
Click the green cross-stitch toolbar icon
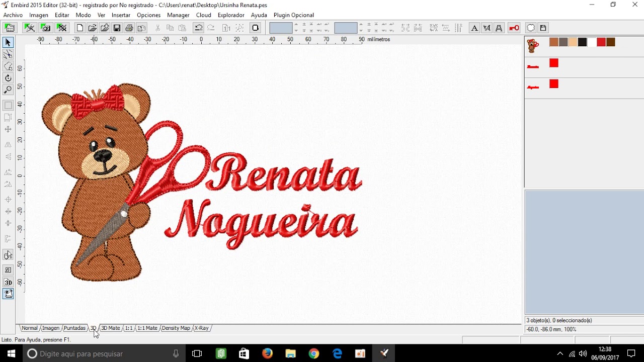coord(61,28)
